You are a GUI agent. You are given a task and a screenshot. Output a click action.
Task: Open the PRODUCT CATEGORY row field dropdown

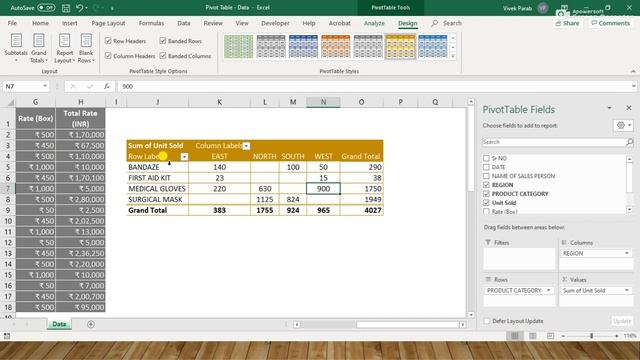[549, 290]
